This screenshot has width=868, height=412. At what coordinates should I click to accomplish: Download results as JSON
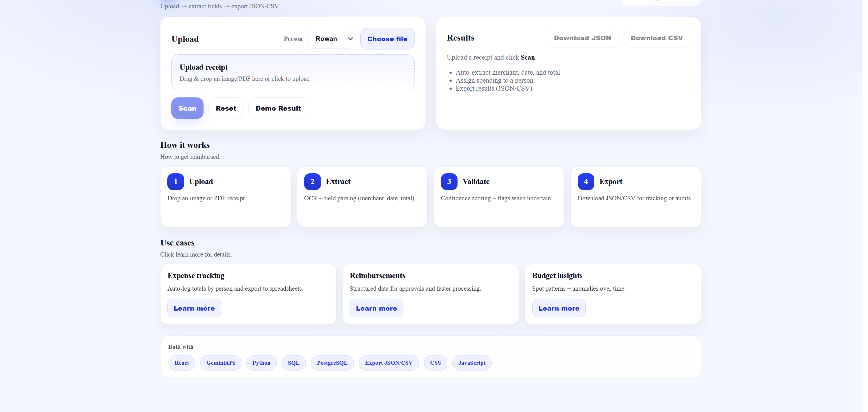582,38
